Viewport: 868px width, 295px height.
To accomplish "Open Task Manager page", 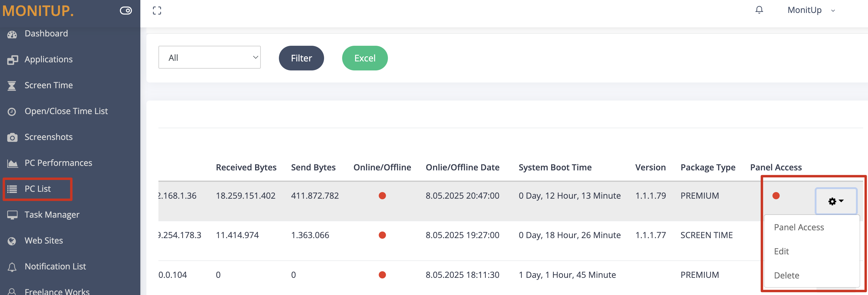I will click(x=52, y=215).
